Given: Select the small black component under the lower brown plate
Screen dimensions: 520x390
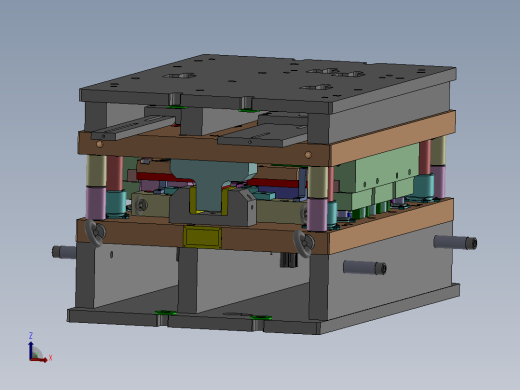Looking at the screenshot, I should coord(288,260).
